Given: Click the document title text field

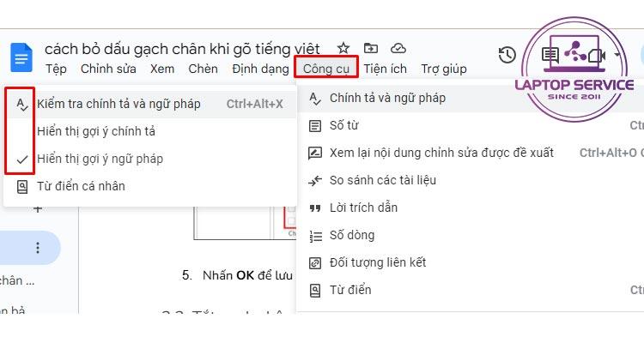Looking at the screenshot, I should 182,48.
